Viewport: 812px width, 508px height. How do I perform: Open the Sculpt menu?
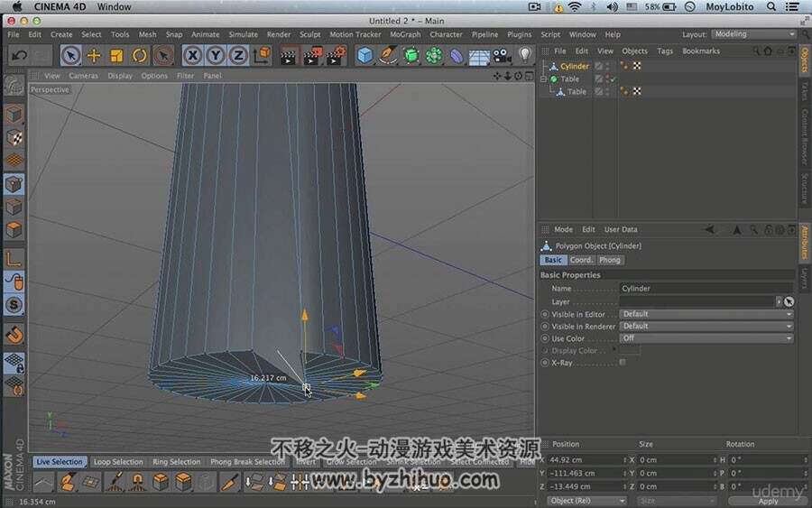pos(309,34)
